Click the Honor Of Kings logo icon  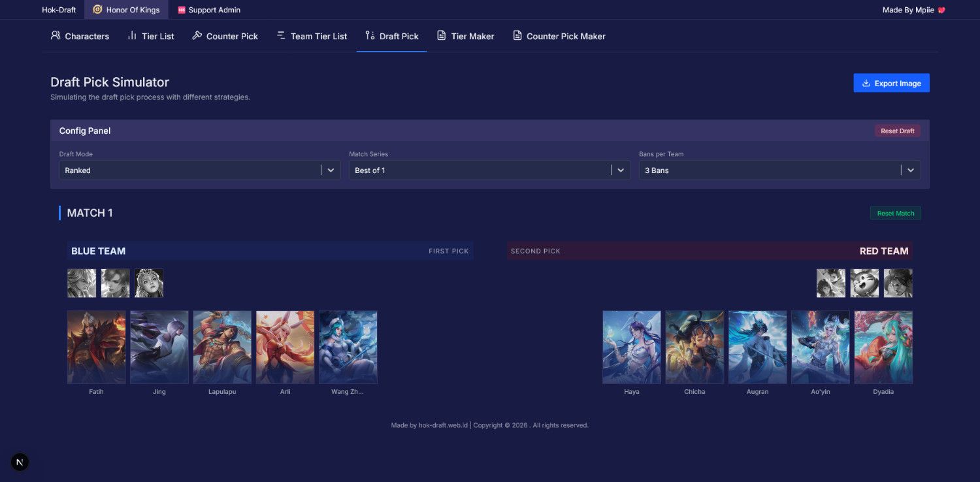(97, 10)
